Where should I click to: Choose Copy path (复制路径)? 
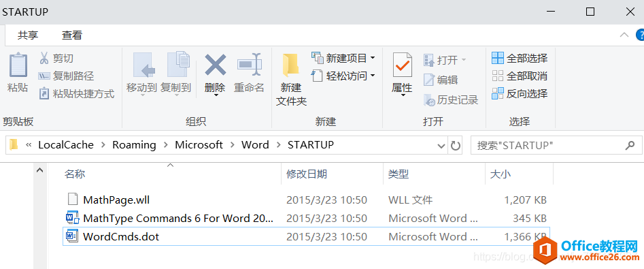(66, 76)
